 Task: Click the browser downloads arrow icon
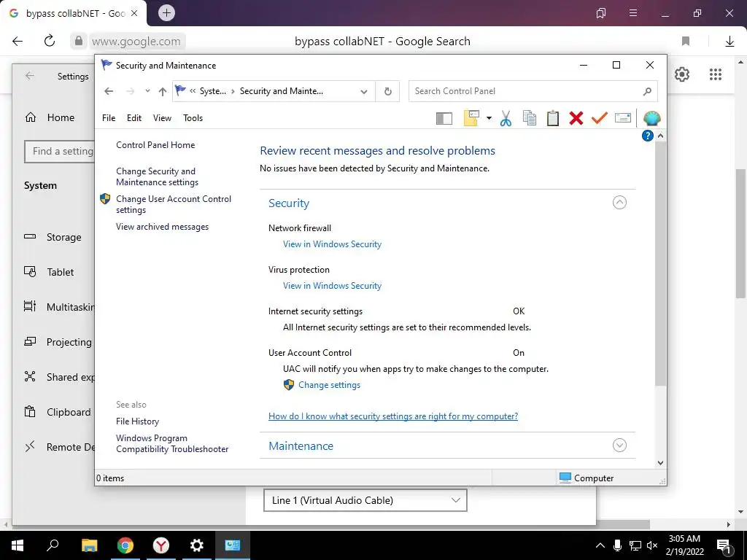click(x=729, y=42)
